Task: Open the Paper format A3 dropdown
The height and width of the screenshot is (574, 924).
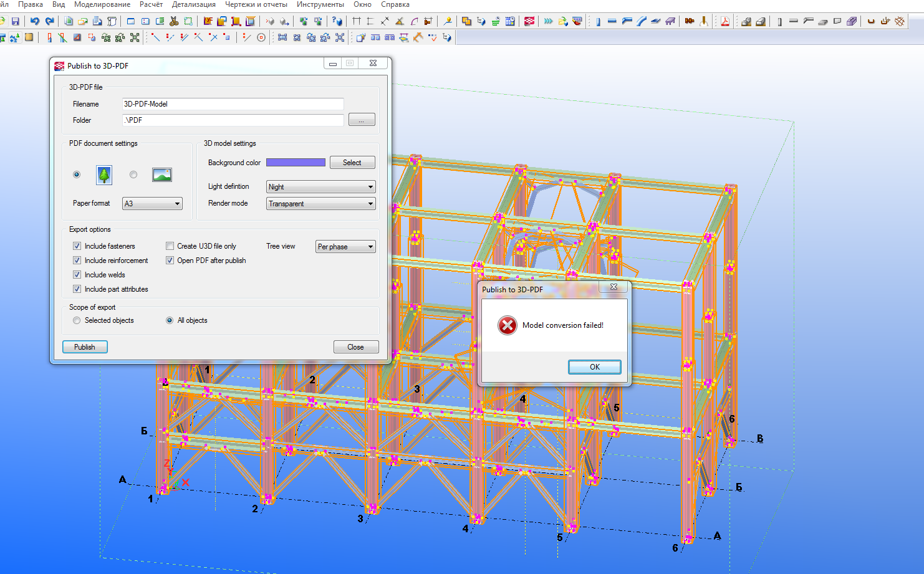Action: [152, 204]
